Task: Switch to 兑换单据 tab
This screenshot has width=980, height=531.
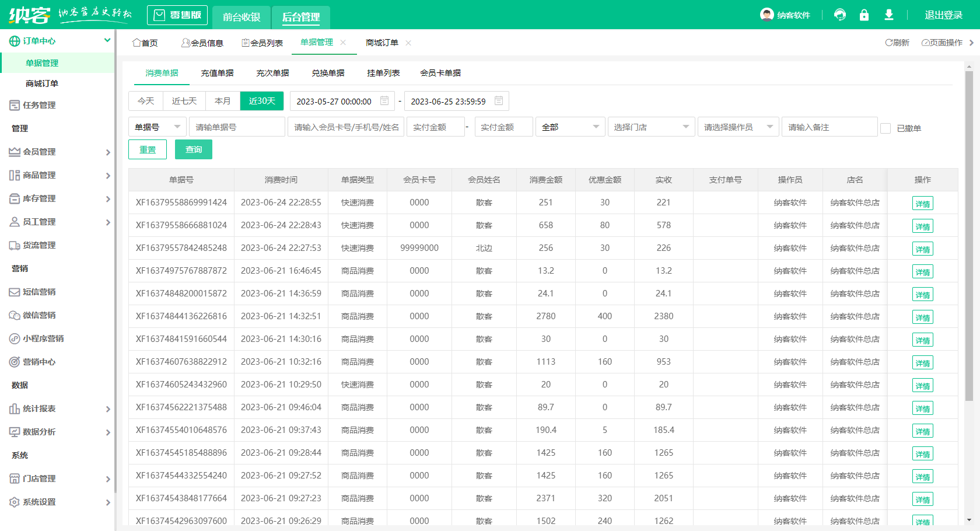Action: 328,73
